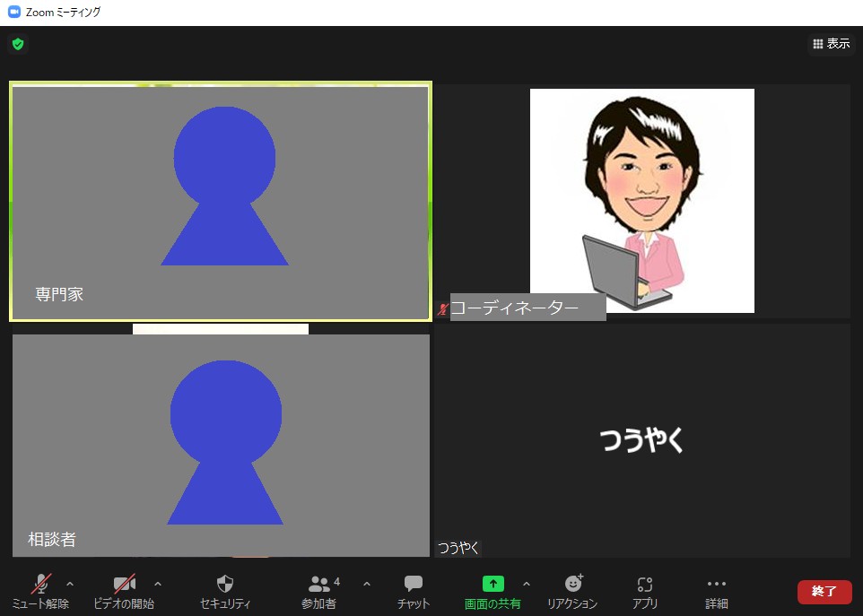
Task: Click the red End (終了) button
Action: tap(824, 592)
